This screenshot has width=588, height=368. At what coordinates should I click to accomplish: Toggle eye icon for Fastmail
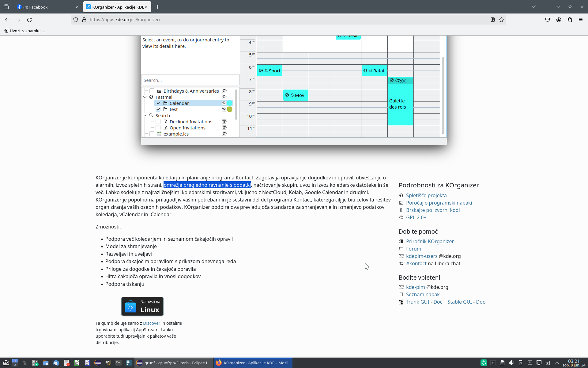click(x=224, y=97)
